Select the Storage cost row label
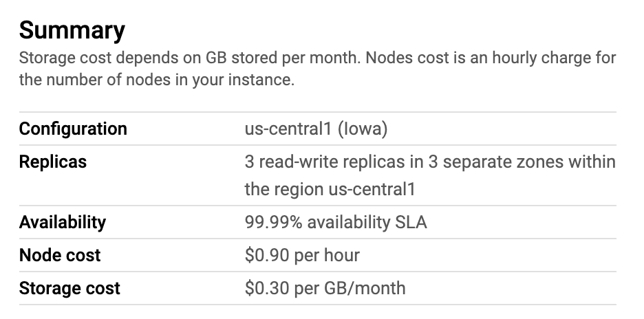The image size is (644, 319). coord(69,288)
